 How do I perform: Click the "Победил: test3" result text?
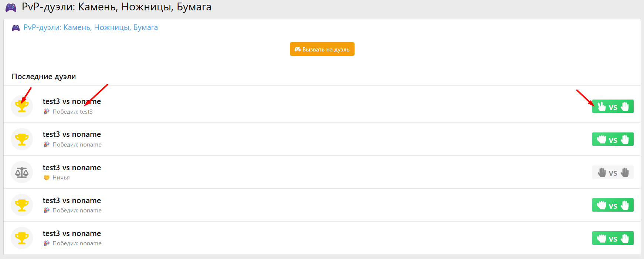tap(72, 112)
